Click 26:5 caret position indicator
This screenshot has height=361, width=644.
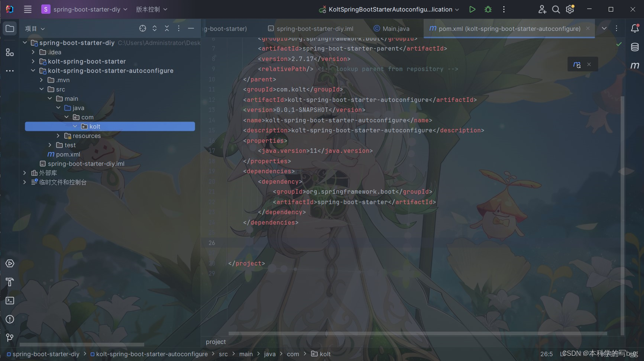[546, 354]
